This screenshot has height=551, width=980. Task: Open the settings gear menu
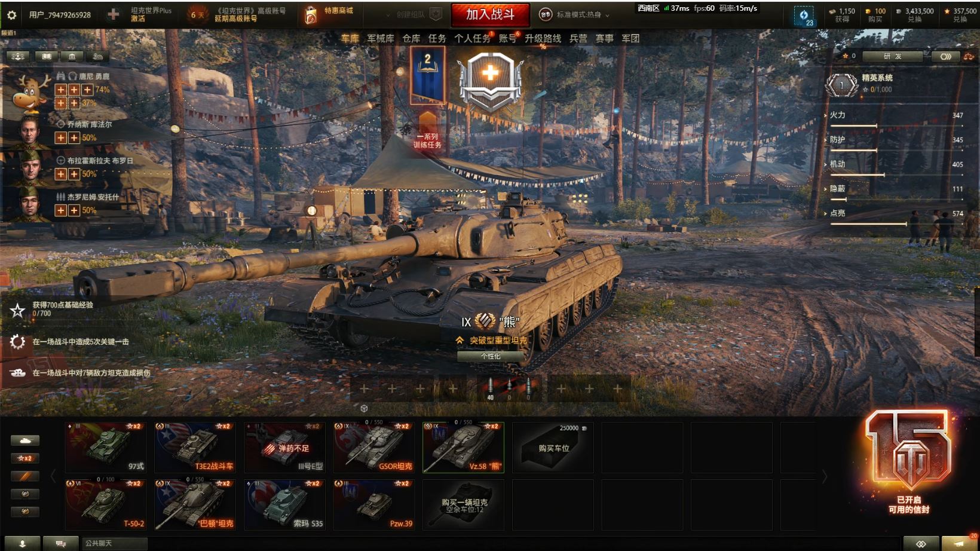[11, 15]
